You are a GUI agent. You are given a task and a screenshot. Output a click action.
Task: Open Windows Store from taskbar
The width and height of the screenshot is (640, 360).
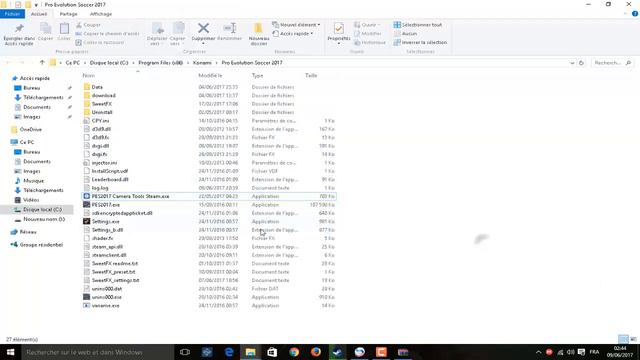pyautogui.click(x=272, y=352)
